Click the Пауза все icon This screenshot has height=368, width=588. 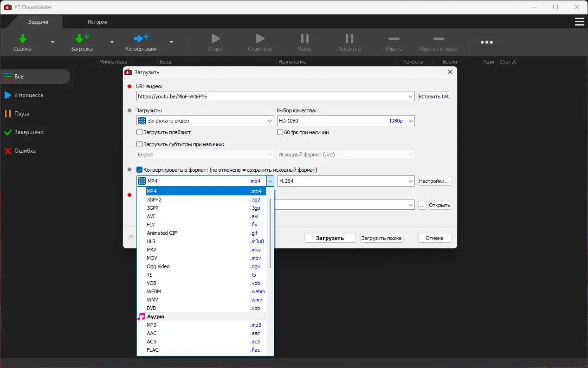[349, 42]
